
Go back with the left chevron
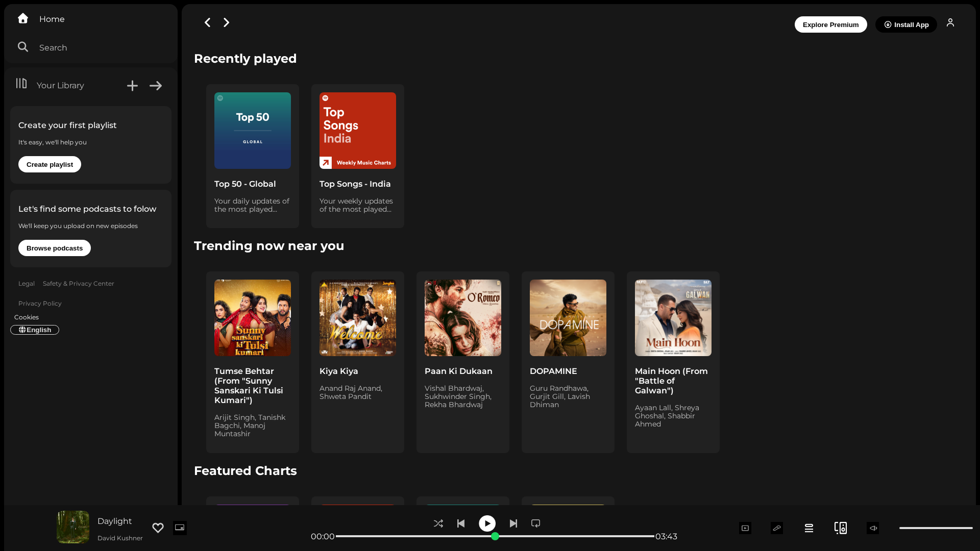point(207,22)
